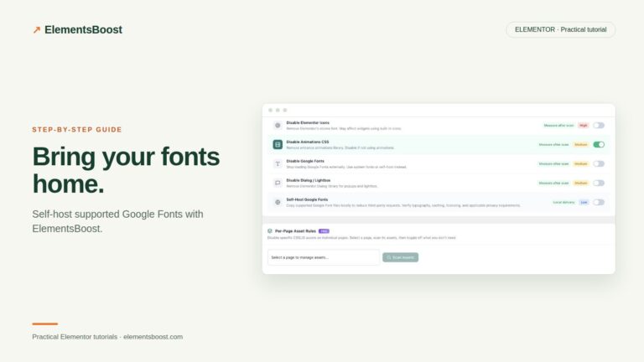
Task: Click the 'Disable Elementor Icons' title
Action: pyautogui.click(x=308, y=122)
